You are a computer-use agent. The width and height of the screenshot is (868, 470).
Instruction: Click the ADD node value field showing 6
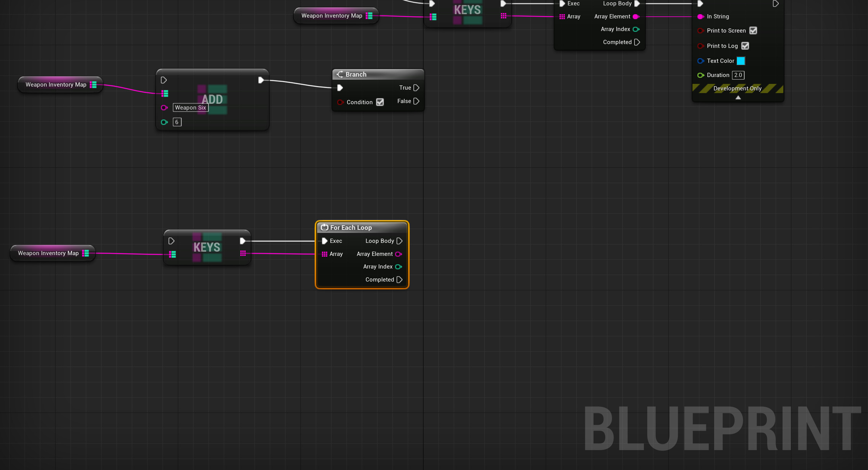(x=177, y=122)
